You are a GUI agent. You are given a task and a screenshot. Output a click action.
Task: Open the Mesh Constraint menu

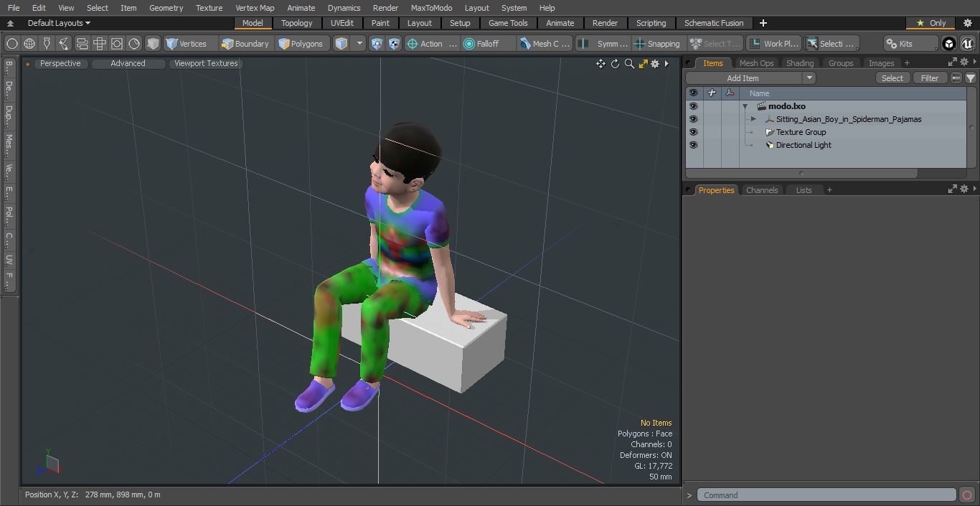(545, 44)
